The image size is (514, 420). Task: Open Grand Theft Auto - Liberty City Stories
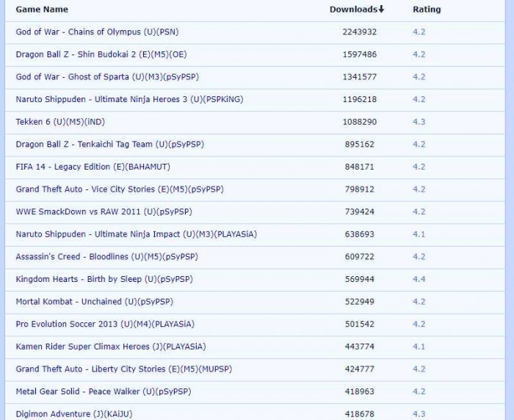[x=124, y=369]
